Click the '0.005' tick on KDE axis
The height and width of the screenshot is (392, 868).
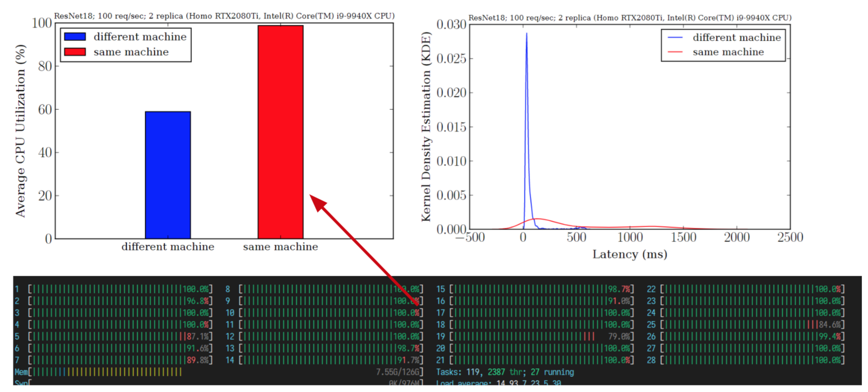(451, 195)
